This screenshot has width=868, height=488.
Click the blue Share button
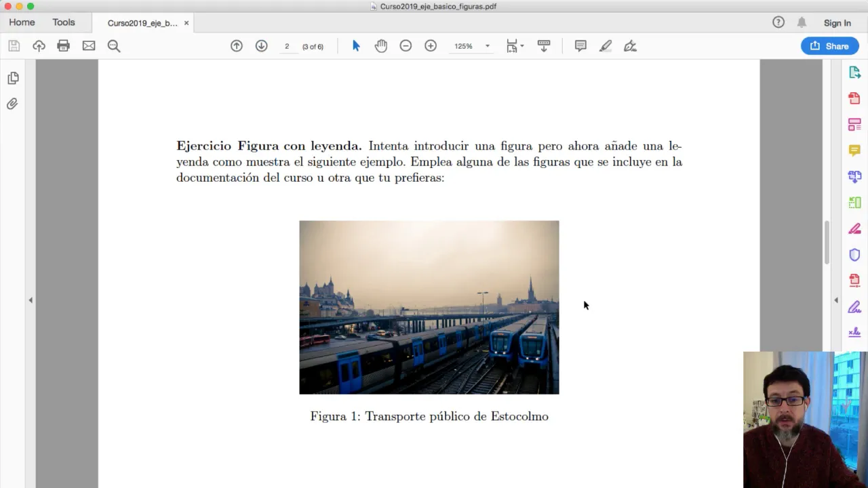[830, 46]
